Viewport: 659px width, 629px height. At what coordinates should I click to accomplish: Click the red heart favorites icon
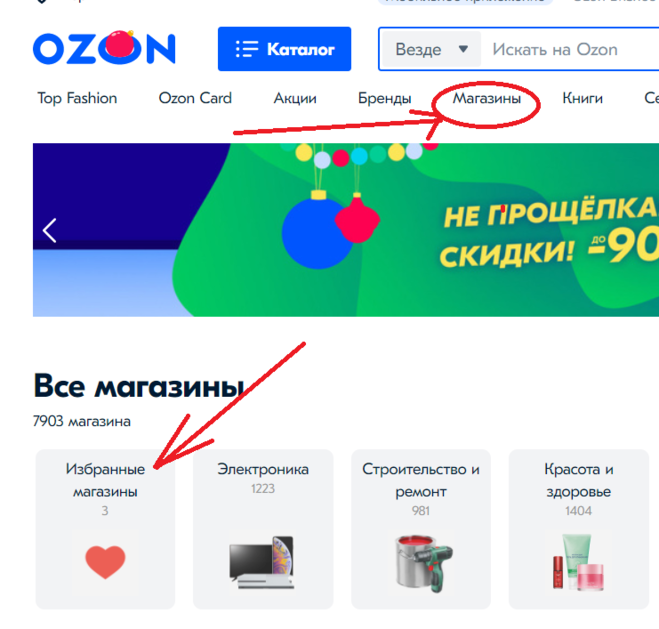pos(105,562)
